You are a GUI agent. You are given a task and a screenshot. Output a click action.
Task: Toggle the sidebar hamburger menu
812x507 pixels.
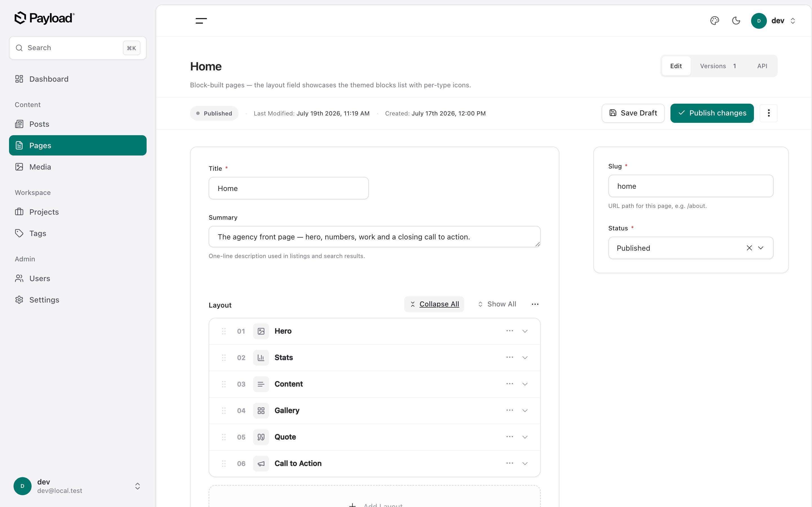(201, 21)
